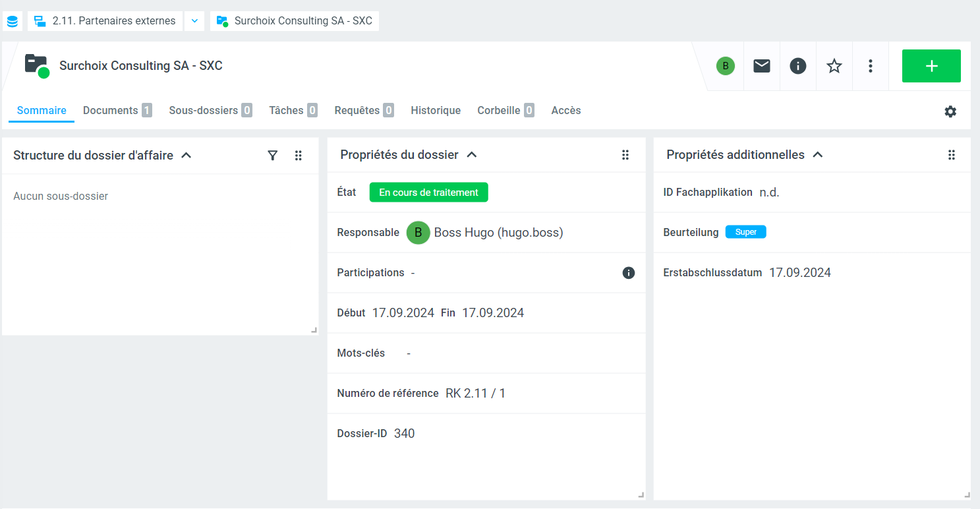Image resolution: width=980 pixels, height=509 pixels.
Task: Click the Participations info icon
Action: pyautogui.click(x=629, y=273)
